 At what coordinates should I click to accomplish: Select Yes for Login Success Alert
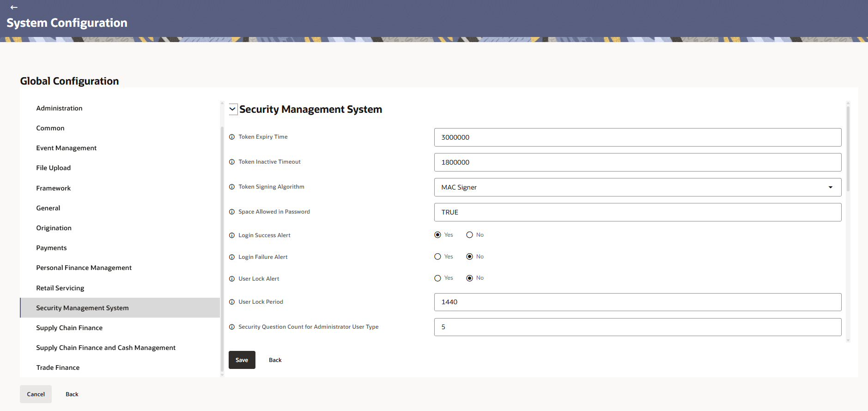coord(437,235)
